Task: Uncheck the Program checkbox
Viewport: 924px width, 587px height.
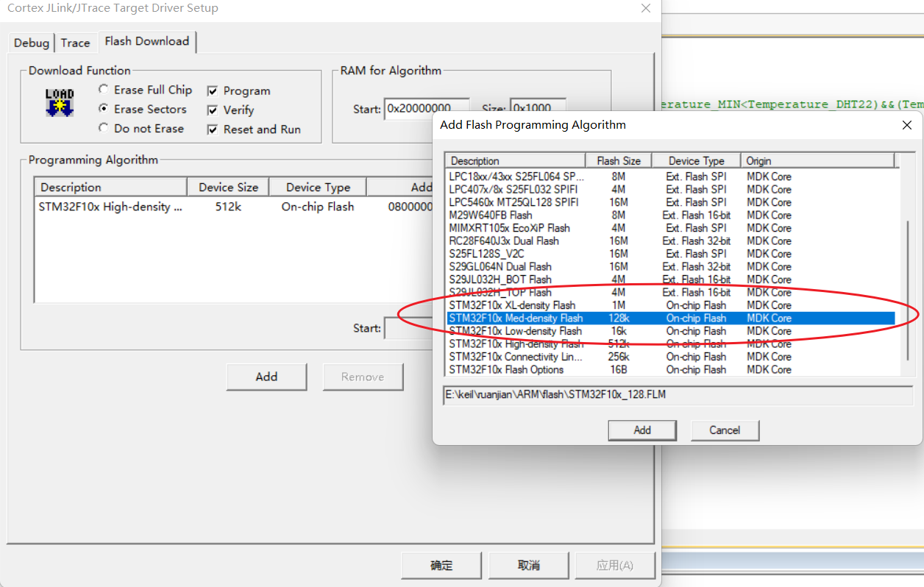Action: coord(212,90)
